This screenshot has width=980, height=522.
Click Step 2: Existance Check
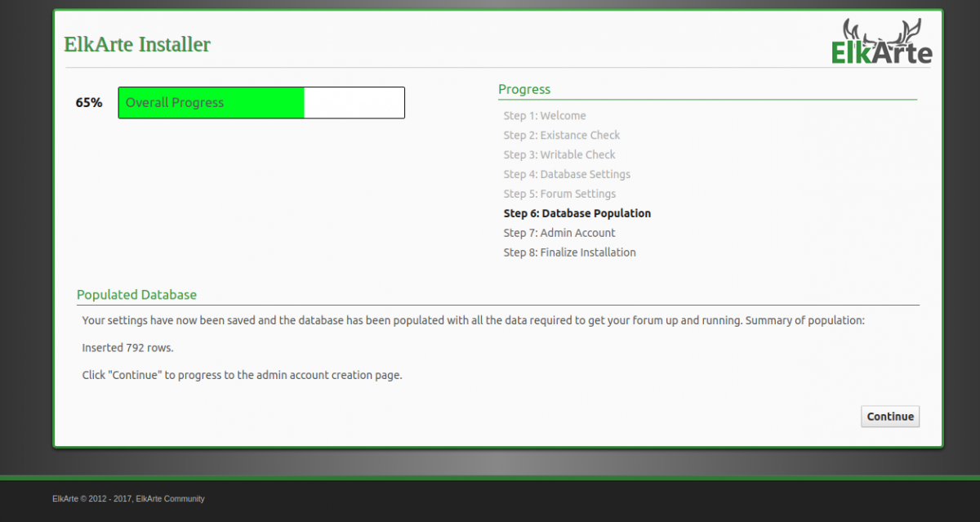coord(562,136)
